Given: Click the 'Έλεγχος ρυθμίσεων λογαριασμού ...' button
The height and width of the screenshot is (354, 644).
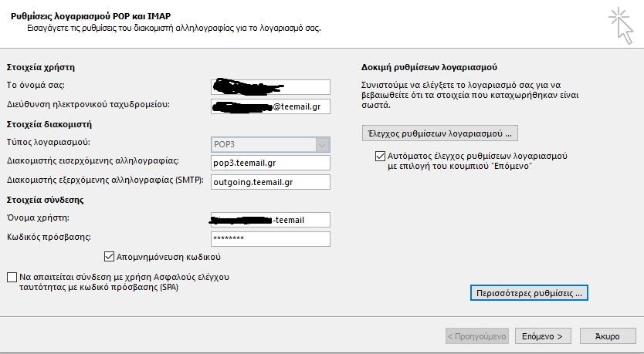Looking at the screenshot, I should [439, 133].
